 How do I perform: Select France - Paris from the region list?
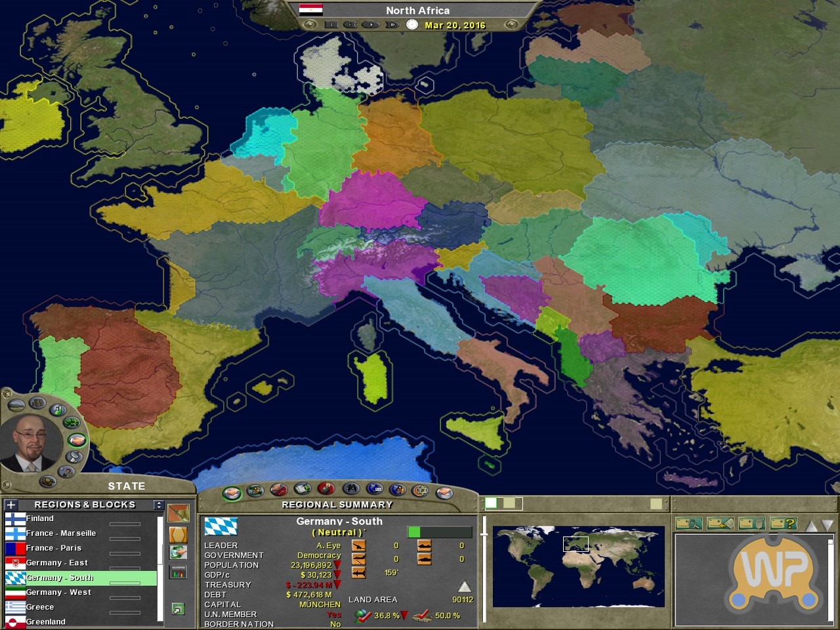[54, 548]
